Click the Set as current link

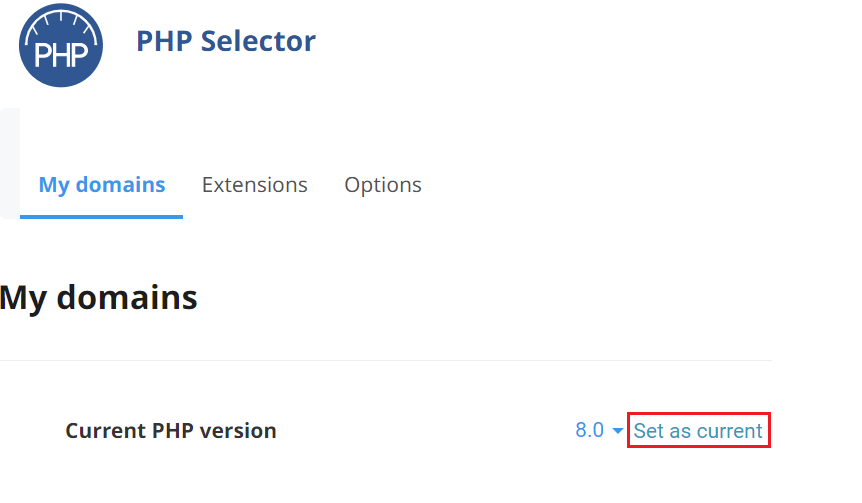coord(698,431)
